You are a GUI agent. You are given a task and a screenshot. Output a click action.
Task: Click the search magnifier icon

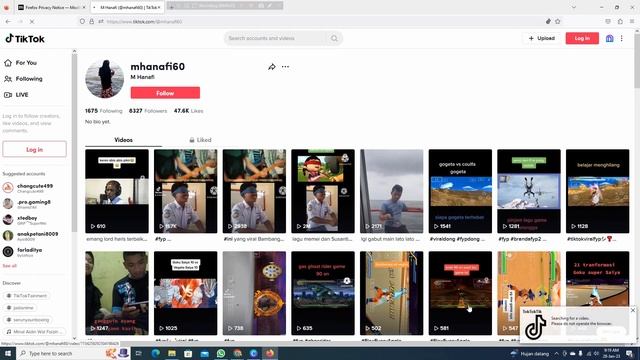tap(334, 38)
